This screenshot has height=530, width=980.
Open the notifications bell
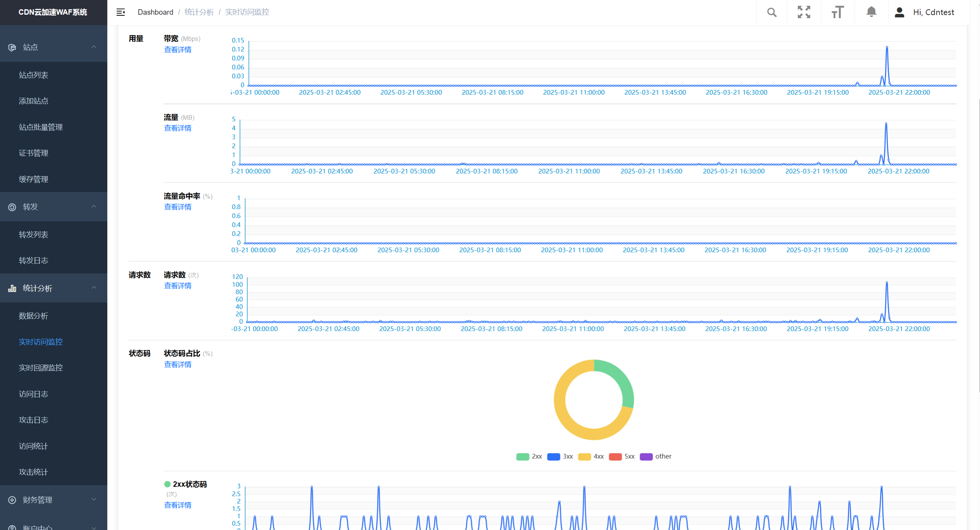click(x=871, y=12)
